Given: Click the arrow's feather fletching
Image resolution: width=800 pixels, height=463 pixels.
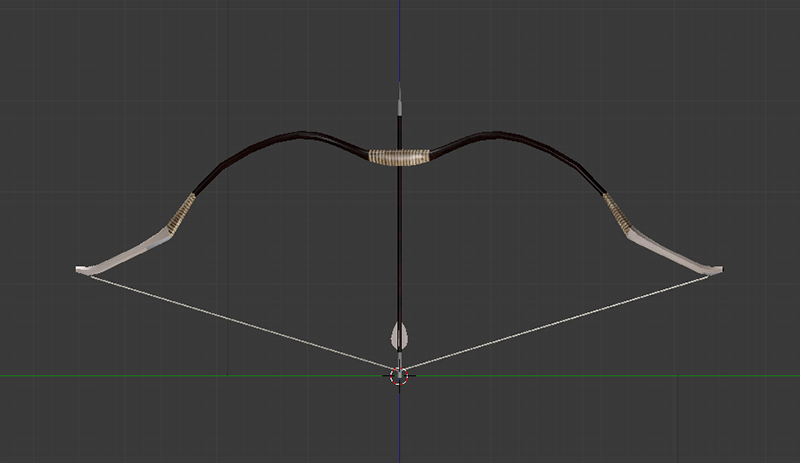Looking at the screenshot, I should [399, 336].
